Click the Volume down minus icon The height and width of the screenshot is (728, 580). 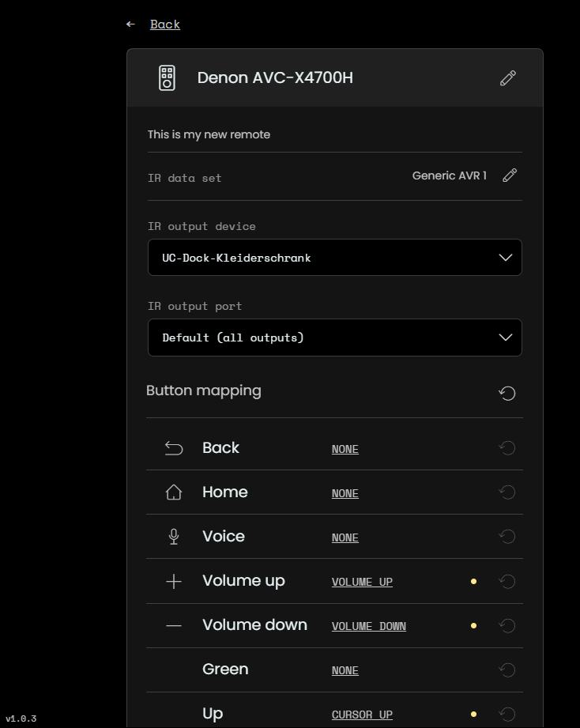coord(174,626)
